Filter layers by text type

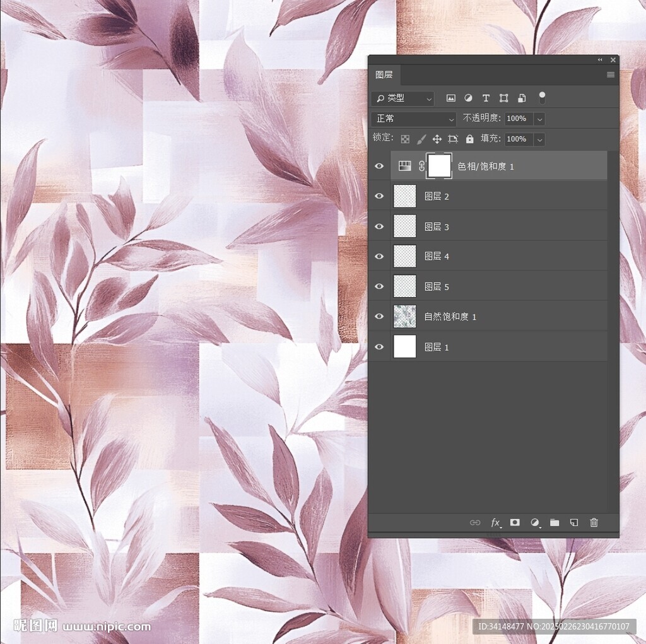click(486, 98)
